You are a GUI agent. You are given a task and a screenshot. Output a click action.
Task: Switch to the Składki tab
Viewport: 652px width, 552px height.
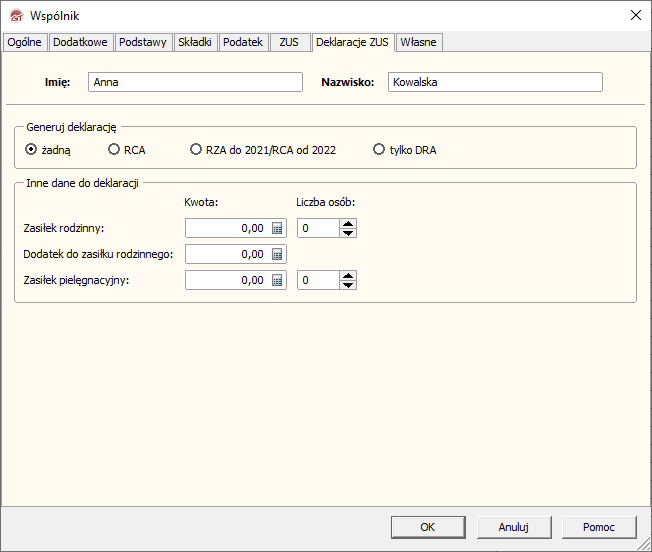click(195, 42)
